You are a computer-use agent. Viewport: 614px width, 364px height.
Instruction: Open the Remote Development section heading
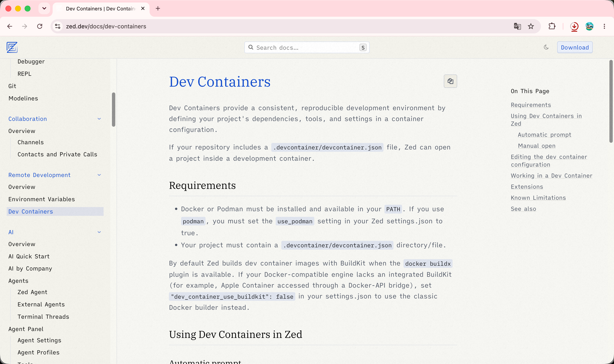click(39, 175)
